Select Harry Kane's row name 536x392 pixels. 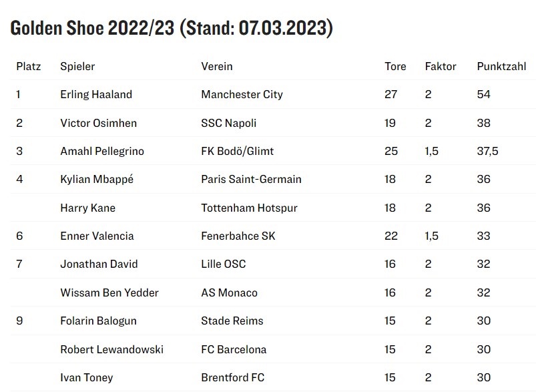pos(88,208)
